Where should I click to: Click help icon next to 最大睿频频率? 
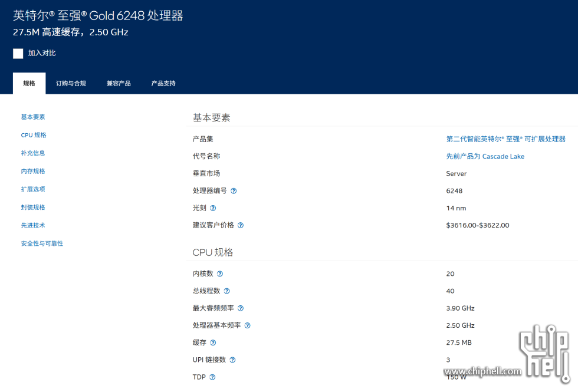coord(241,308)
